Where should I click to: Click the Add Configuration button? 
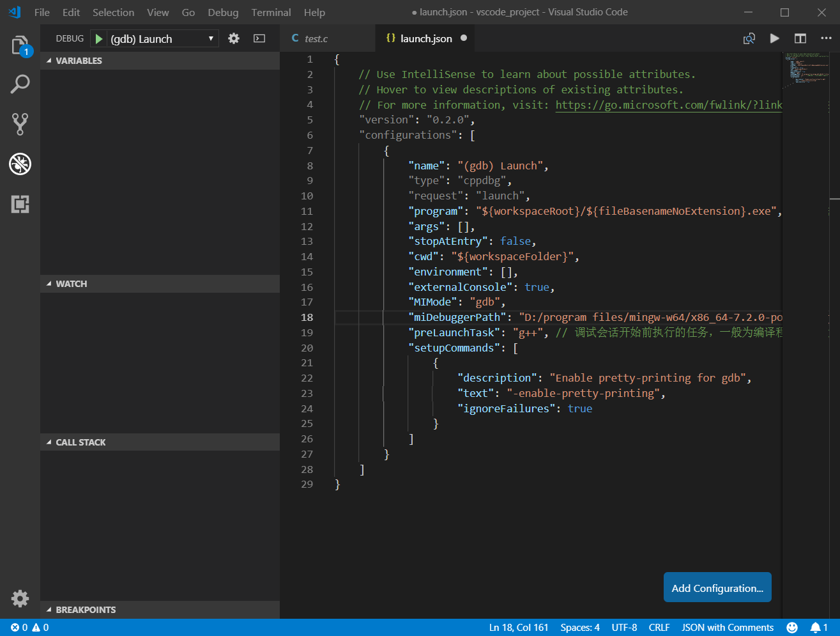click(x=717, y=587)
